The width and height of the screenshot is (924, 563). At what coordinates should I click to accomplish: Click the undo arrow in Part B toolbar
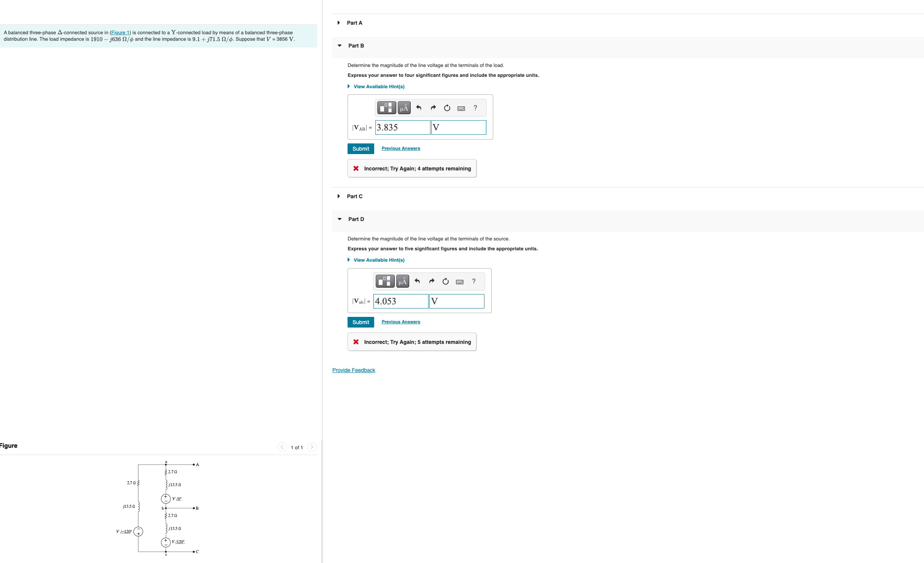pos(419,108)
